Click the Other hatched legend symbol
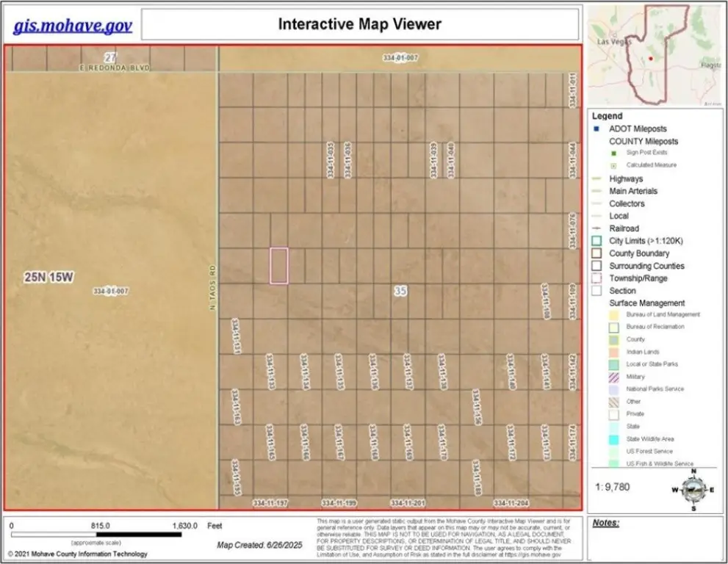Viewport: 728px width, 564px height. pos(613,402)
